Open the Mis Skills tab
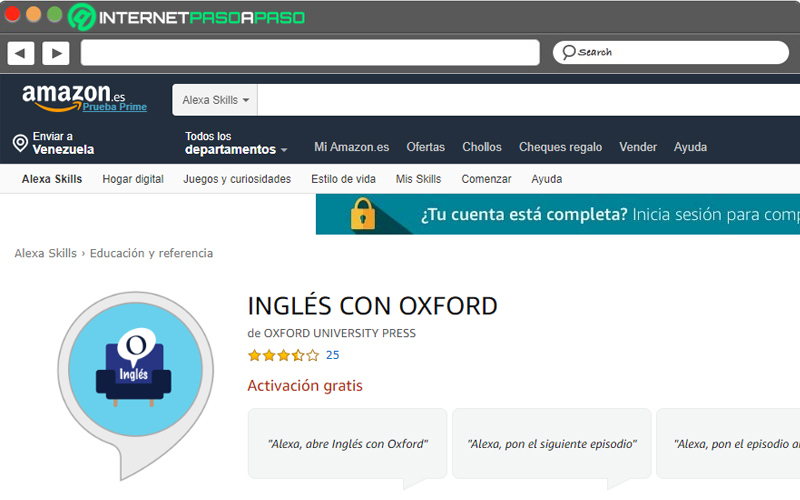Screen dimensions: 800x500 (x=418, y=179)
